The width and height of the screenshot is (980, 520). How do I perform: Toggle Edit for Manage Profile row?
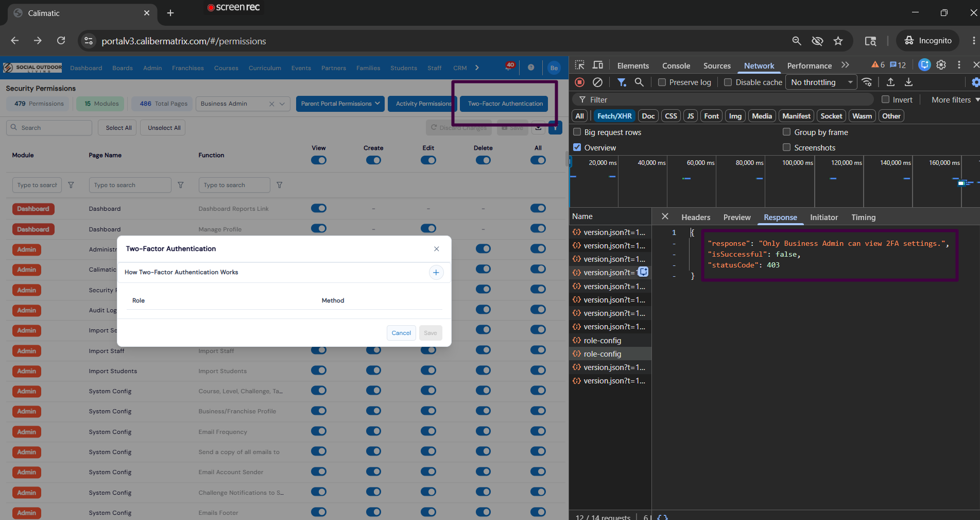428,228
